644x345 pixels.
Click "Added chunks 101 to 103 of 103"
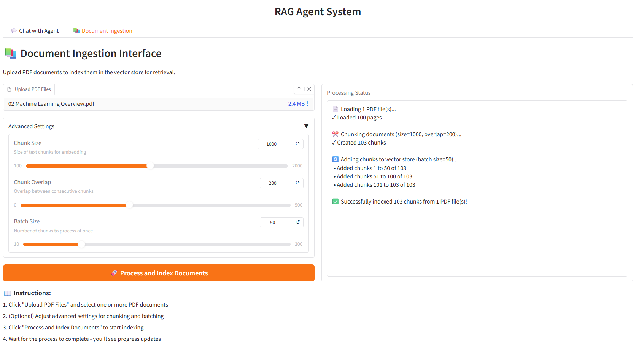click(x=374, y=185)
